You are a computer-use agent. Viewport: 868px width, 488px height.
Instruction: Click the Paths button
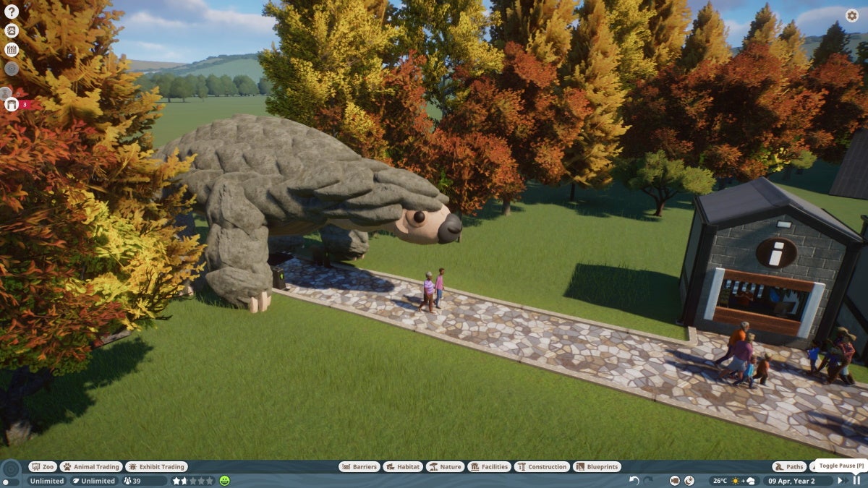tap(788, 466)
